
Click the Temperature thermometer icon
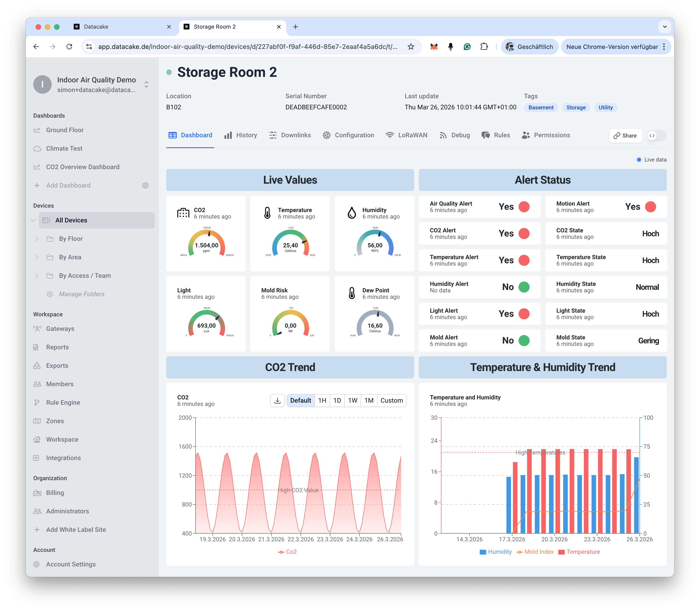[x=267, y=213]
